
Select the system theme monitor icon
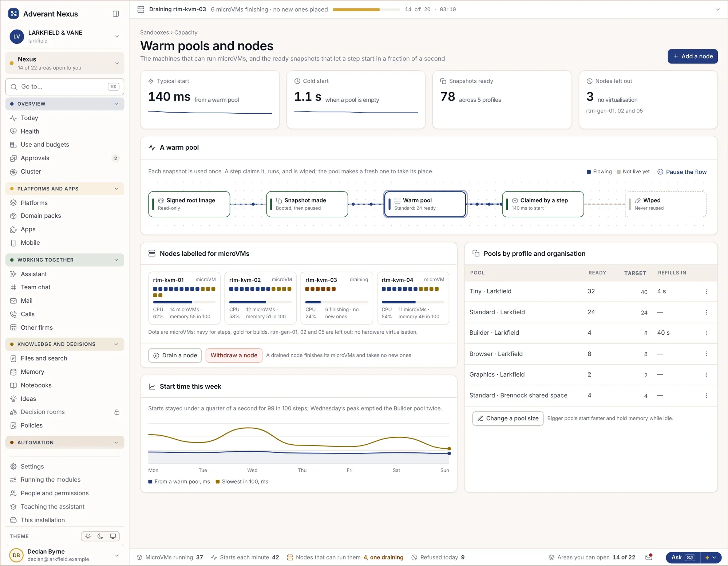113,536
